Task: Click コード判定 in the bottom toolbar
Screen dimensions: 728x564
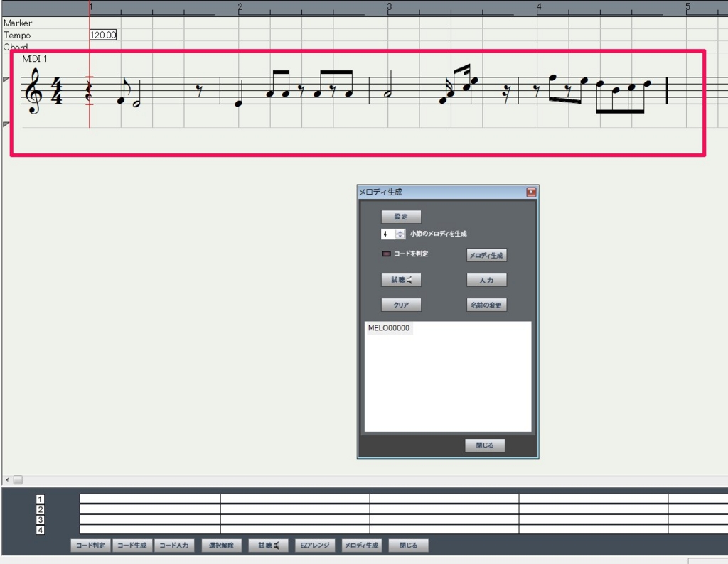Action: [x=90, y=546]
